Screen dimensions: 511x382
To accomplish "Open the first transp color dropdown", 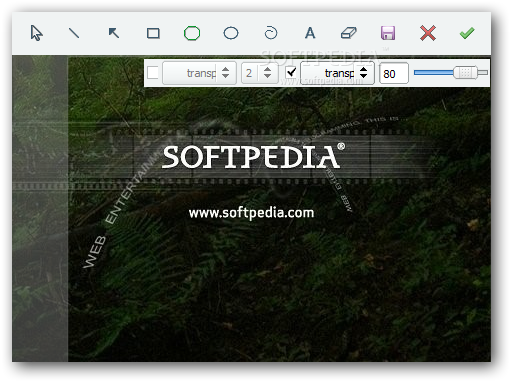I will [199, 73].
